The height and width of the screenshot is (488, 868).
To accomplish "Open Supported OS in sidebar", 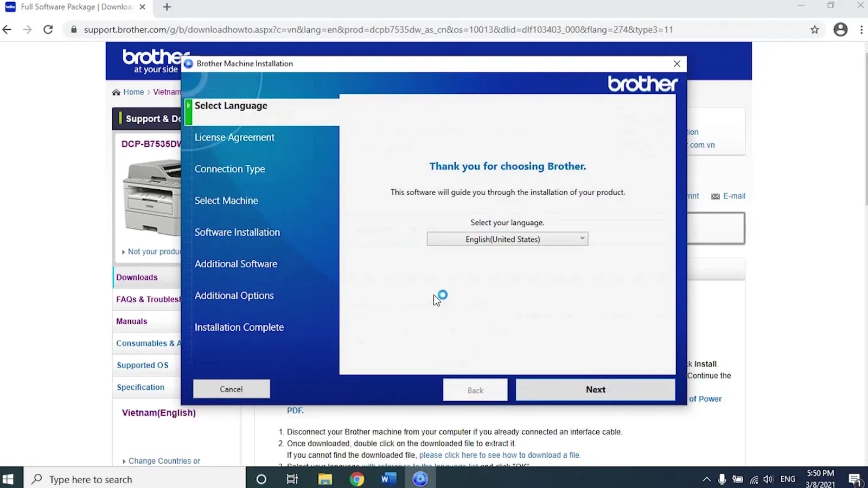I will (x=143, y=365).
